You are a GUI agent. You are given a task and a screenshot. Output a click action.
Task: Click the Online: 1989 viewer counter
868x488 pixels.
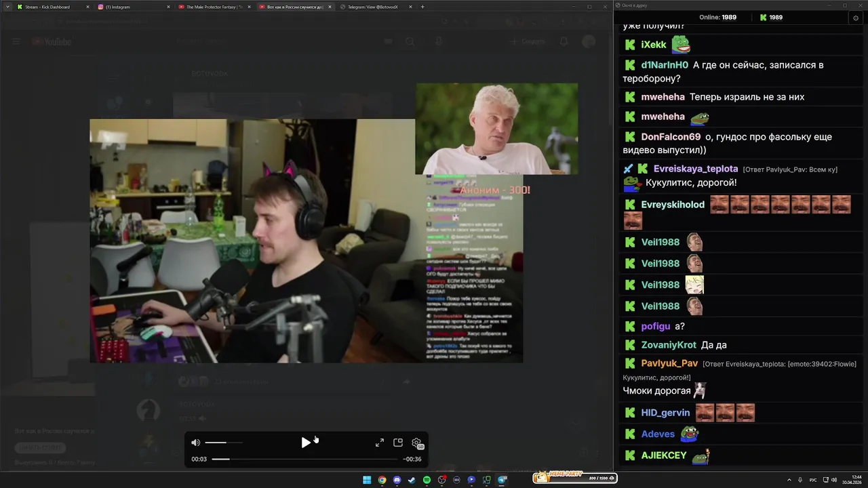click(x=718, y=18)
